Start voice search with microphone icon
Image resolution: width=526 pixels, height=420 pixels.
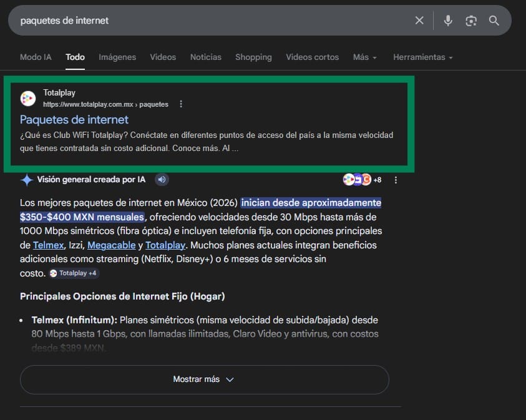pos(448,21)
